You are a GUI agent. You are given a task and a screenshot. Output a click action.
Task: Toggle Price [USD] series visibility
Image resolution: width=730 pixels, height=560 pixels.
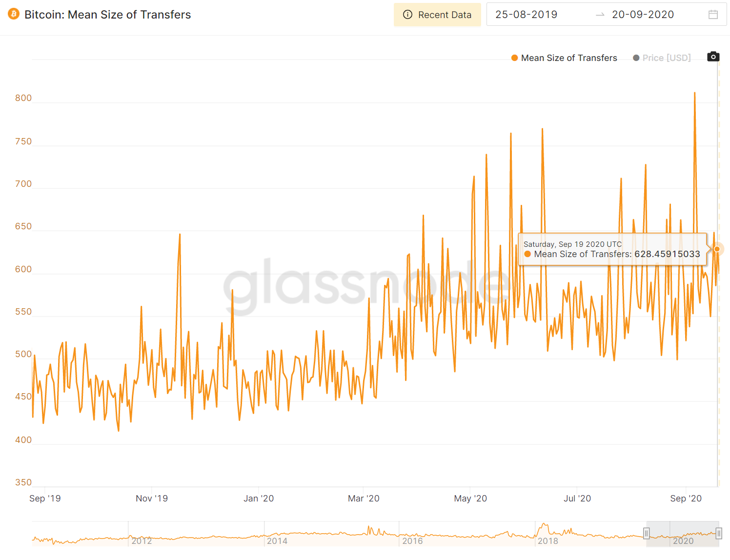point(666,58)
